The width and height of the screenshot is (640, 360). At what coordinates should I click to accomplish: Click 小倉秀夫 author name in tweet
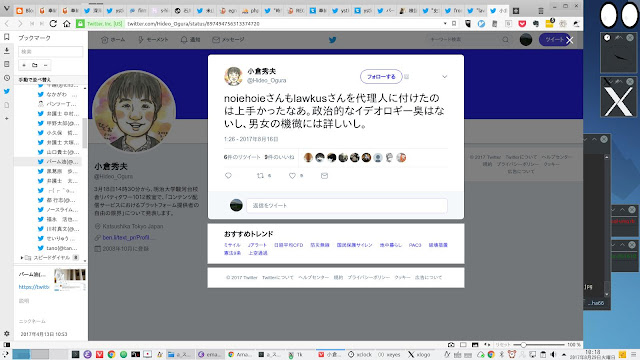click(x=261, y=71)
